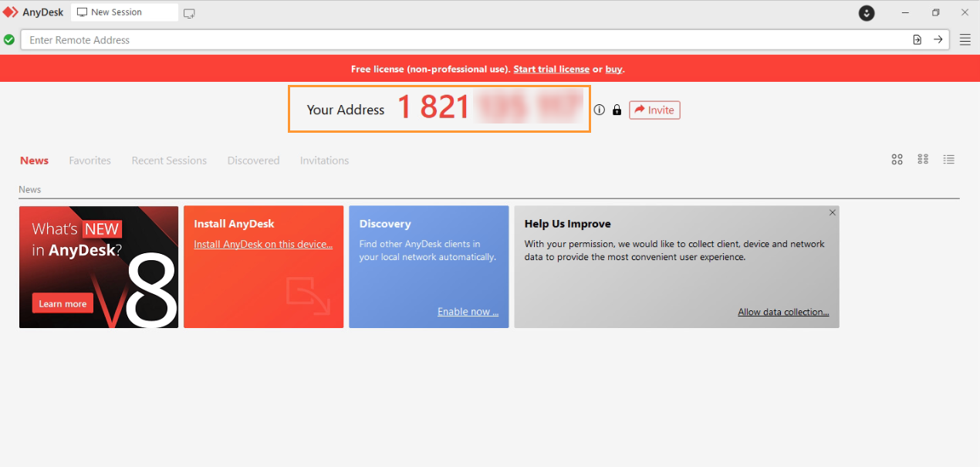Click the Start trial license link
This screenshot has height=467, width=980.
pyautogui.click(x=551, y=69)
